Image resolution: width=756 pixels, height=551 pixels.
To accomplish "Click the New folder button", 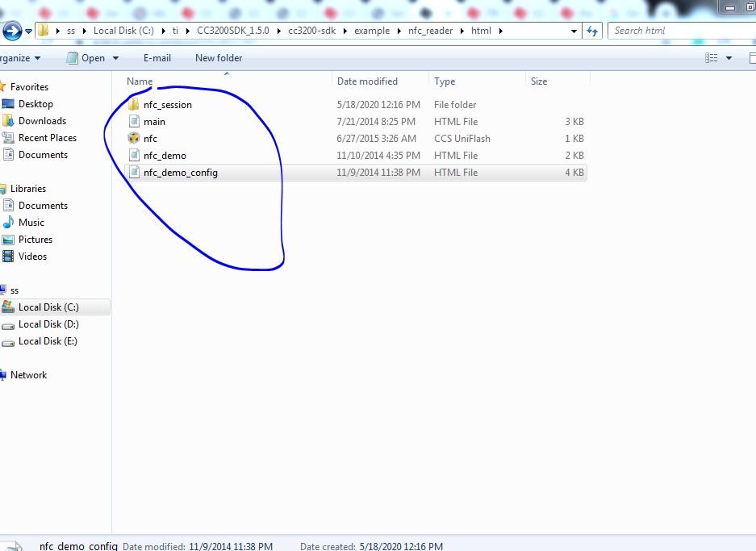I will 219,58.
